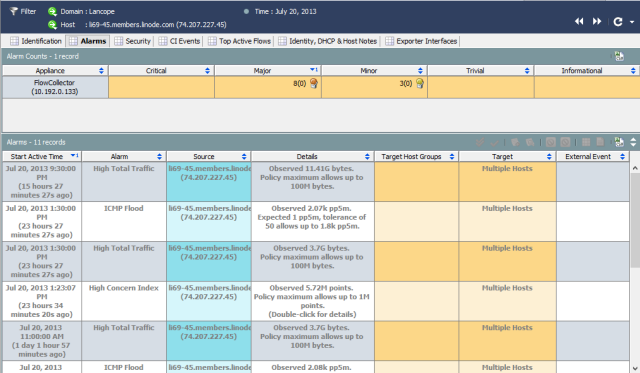Viewport: 640px width, 373px height.
Task: Refresh the host snapshot view
Action: 618,22
